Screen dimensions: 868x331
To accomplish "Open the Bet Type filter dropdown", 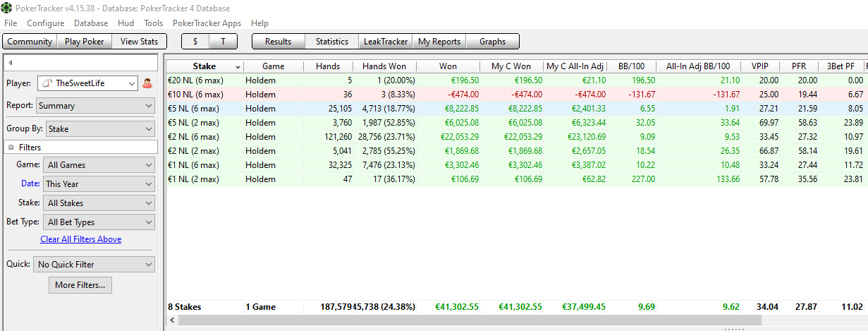I will [x=99, y=222].
